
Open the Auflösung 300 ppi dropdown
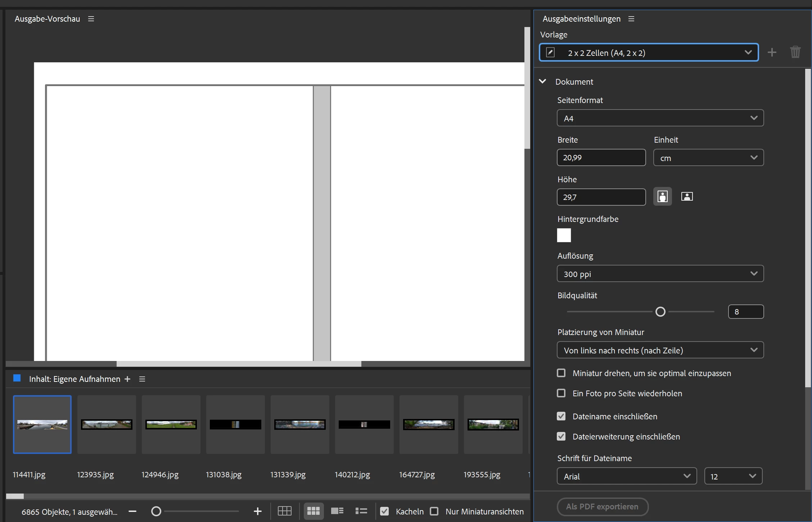click(x=660, y=274)
